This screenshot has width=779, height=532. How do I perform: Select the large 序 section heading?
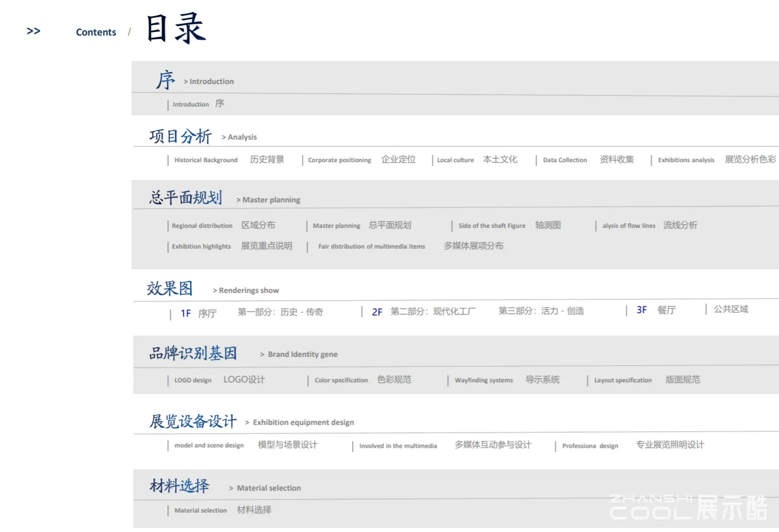(x=166, y=80)
